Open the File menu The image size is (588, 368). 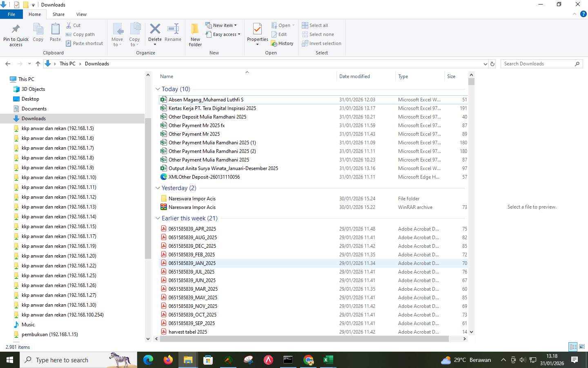[11, 14]
